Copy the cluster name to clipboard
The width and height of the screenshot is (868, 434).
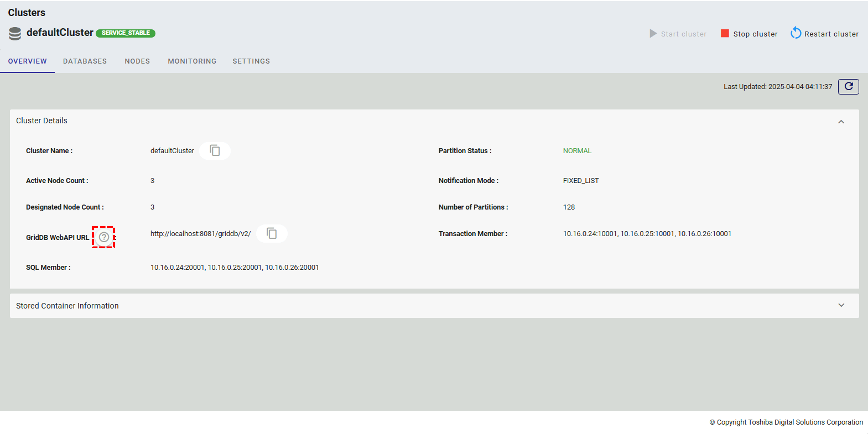point(215,150)
